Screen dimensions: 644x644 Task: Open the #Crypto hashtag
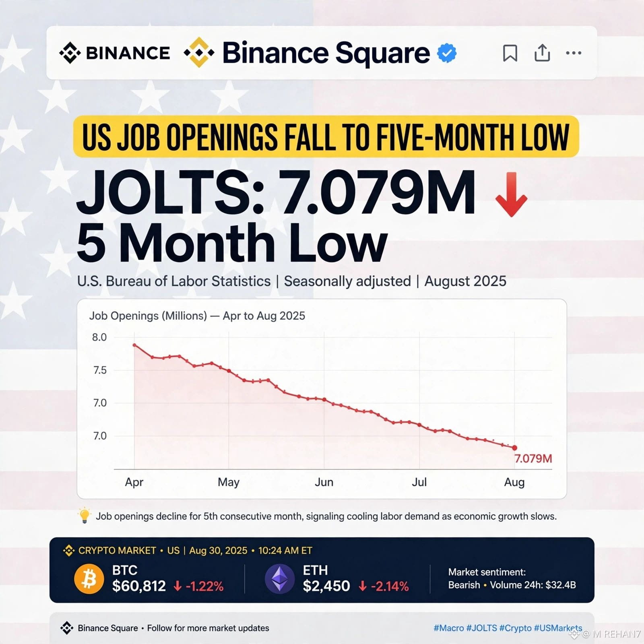click(x=515, y=628)
